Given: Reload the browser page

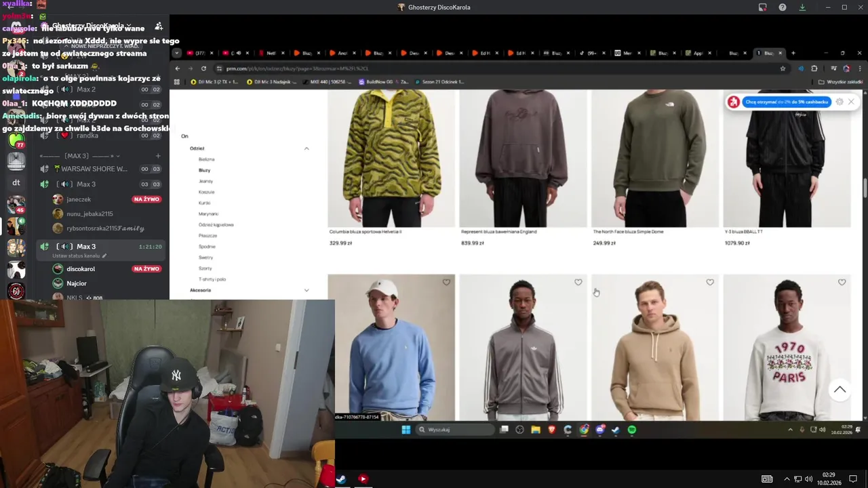Looking at the screenshot, I should [x=202, y=68].
